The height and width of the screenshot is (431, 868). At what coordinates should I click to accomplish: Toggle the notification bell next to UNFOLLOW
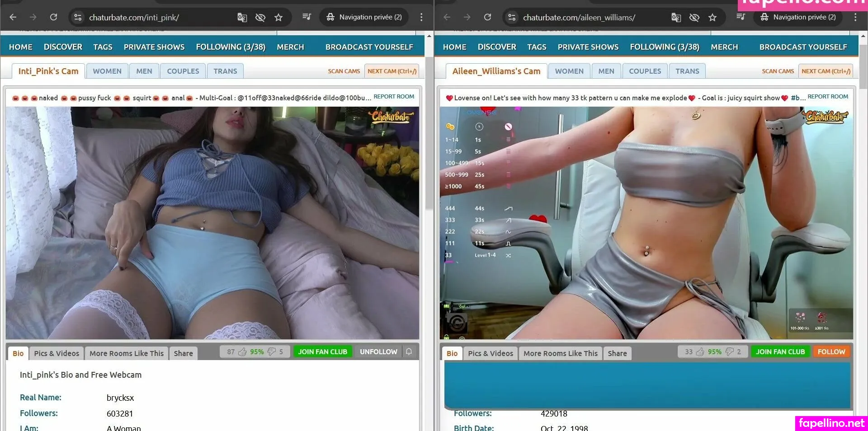(x=409, y=351)
